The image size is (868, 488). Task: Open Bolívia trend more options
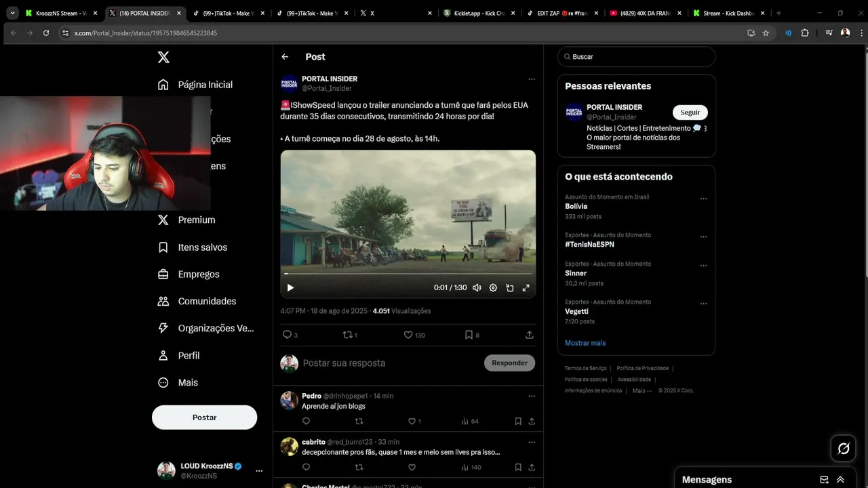(703, 199)
